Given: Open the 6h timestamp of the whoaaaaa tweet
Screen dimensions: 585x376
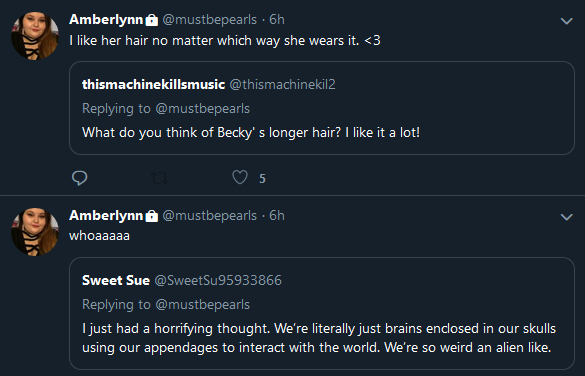Looking at the screenshot, I should (x=277, y=215).
